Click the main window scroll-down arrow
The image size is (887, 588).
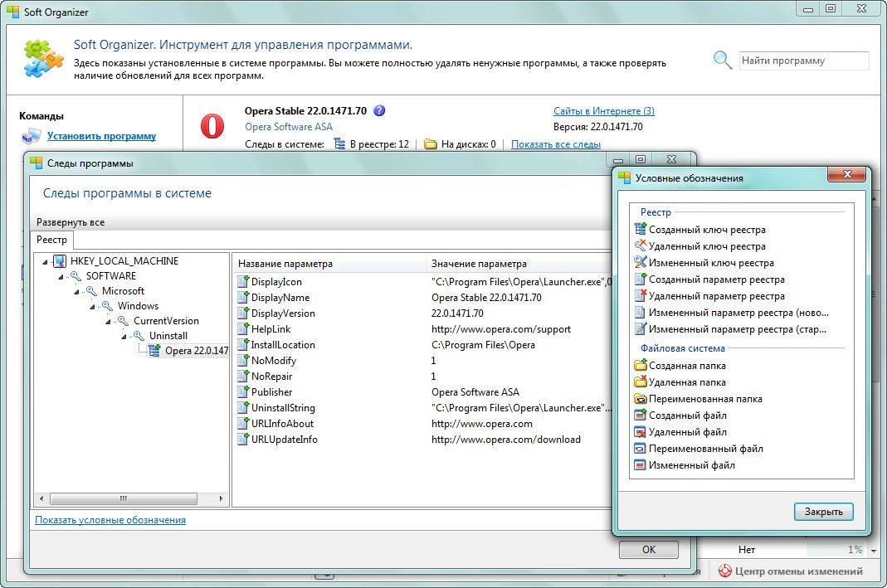[x=875, y=550]
